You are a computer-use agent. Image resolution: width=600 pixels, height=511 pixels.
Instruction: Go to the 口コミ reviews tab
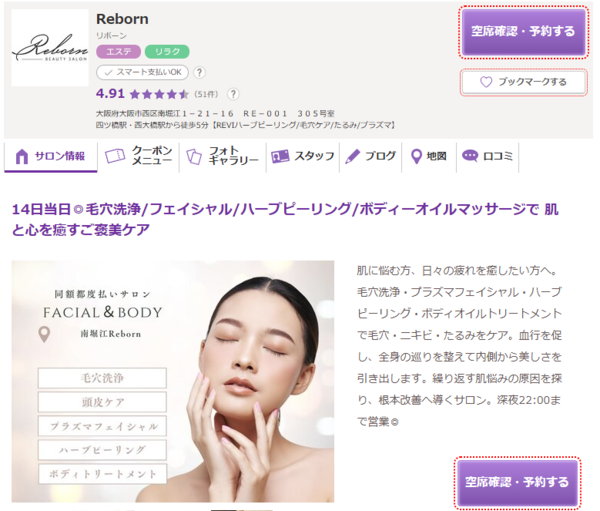point(488,156)
